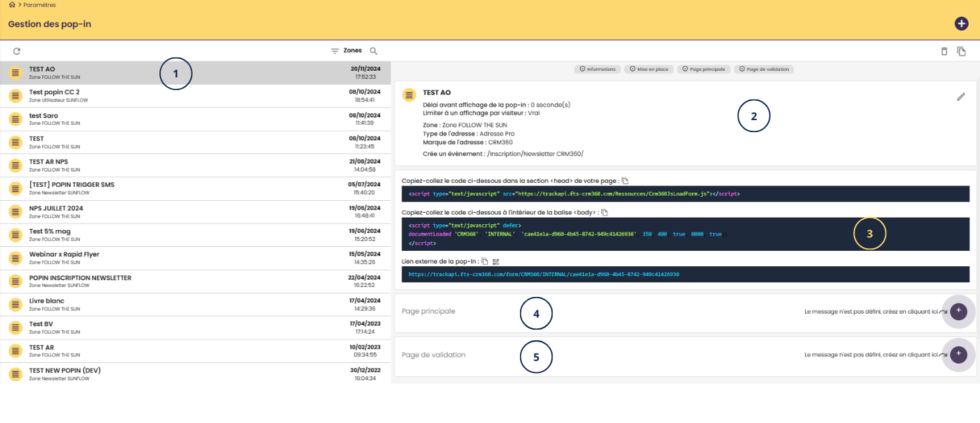Screen dimensions: 980x423
Task: Click the TEST AO row's yellow icon
Action: click(x=15, y=73)
